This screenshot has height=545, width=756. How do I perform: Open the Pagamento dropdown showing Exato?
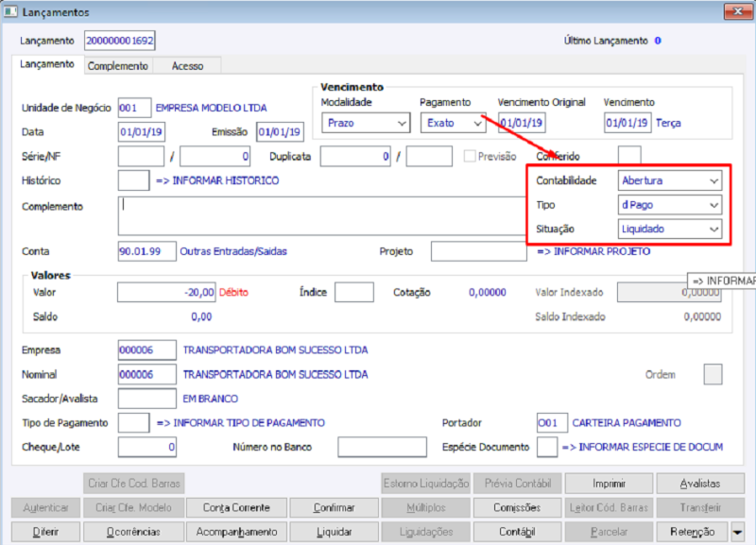pos(453,123)
